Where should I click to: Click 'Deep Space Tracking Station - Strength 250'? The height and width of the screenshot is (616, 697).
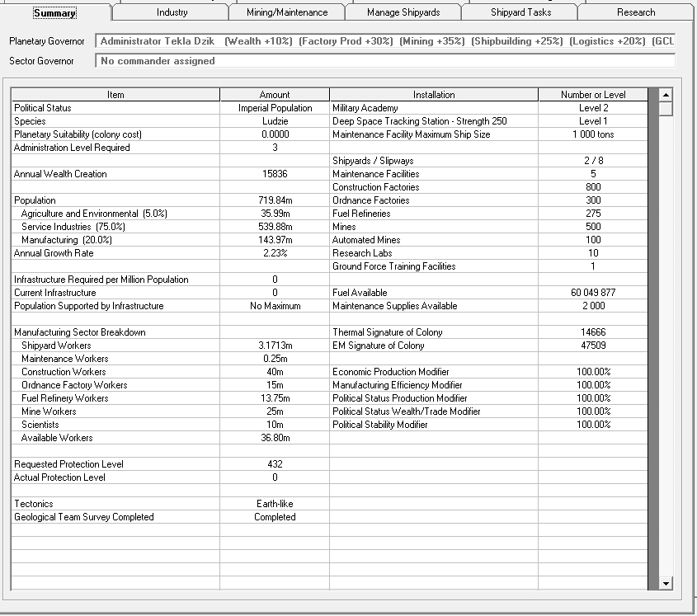click(420, 121)
